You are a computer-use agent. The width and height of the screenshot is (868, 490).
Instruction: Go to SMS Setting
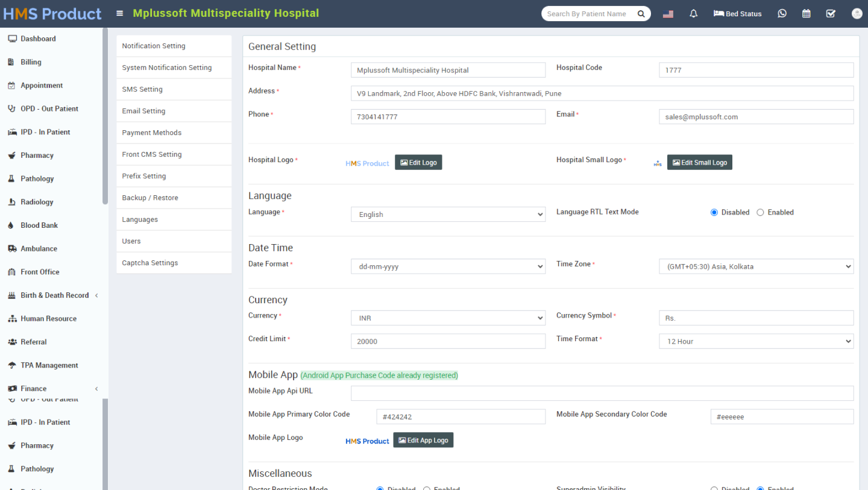coord(174,89)
